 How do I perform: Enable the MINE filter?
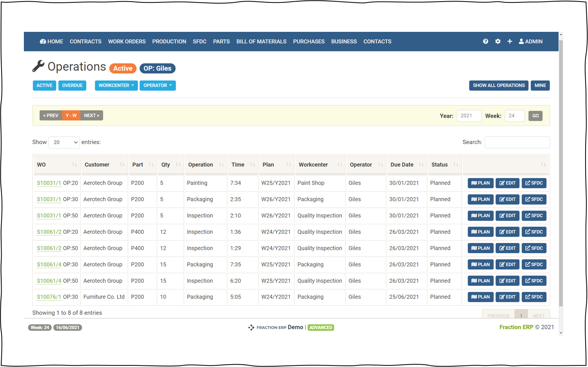[540, 85]
